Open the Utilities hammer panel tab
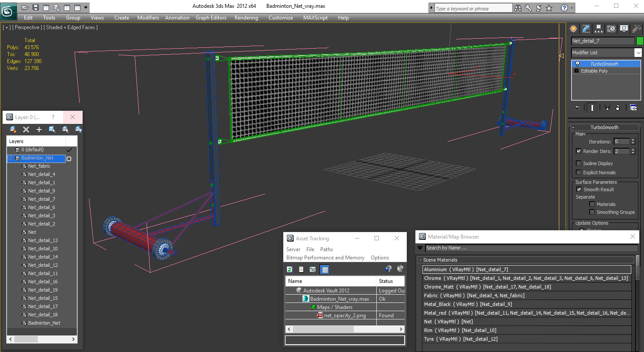The image size is (644, 352). tap(637, 29)
